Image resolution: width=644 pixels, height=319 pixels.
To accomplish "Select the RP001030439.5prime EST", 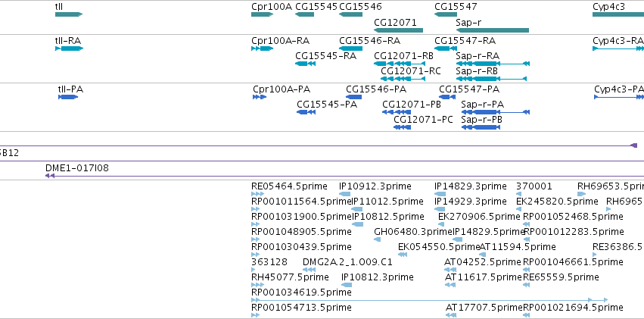I will coord(255,255).
